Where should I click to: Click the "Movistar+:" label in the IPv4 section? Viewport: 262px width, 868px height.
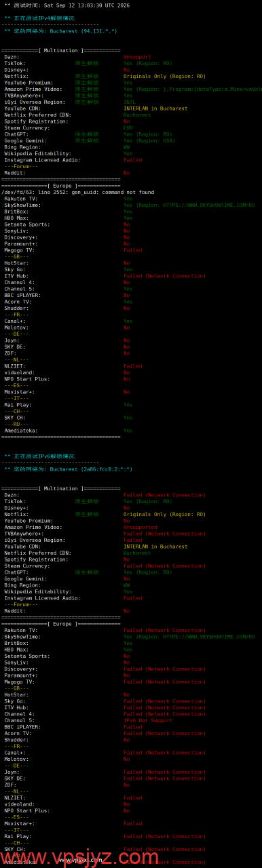click(x=20, y=392)
